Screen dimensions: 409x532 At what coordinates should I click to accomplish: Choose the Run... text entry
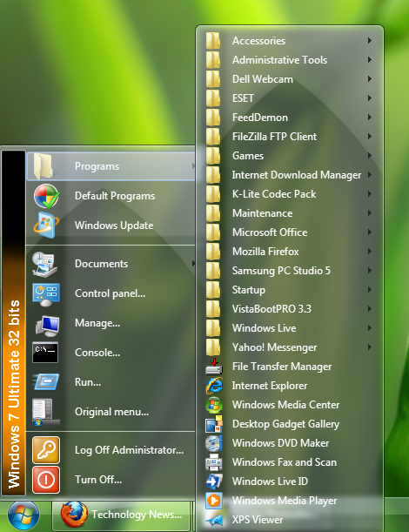(88, 382)
